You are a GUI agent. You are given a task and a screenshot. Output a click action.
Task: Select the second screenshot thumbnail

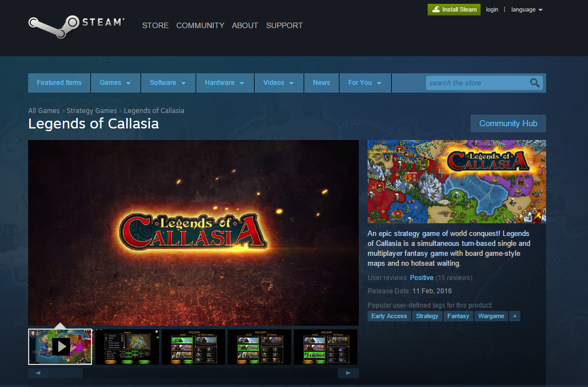(127, 347)
